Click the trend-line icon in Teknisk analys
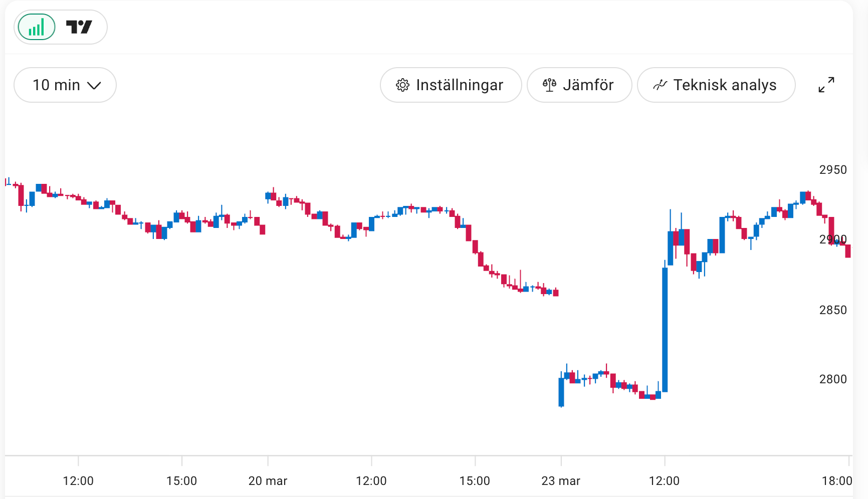Image resolution: width=868 pixels, height=499 pixels. 660,85
